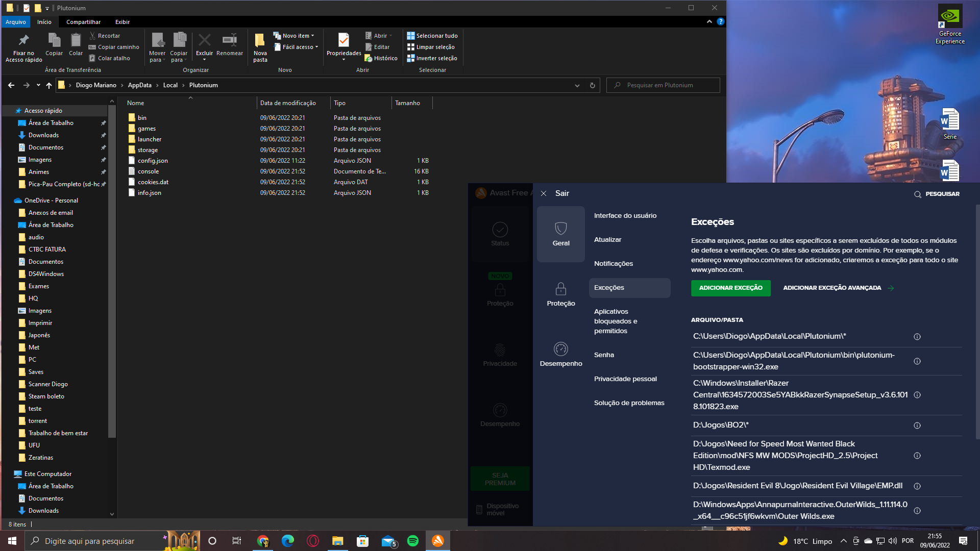Image resolution: width=980 pixels, height=551 pixels.
Task: Select the launcher folder
Action: 150,139
